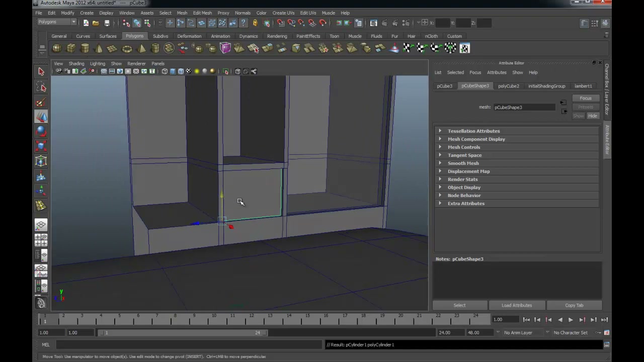Open the Create UVs menu
Viewport: 644px width, 362px height.
pyautogui.click(x=283, y=13)
